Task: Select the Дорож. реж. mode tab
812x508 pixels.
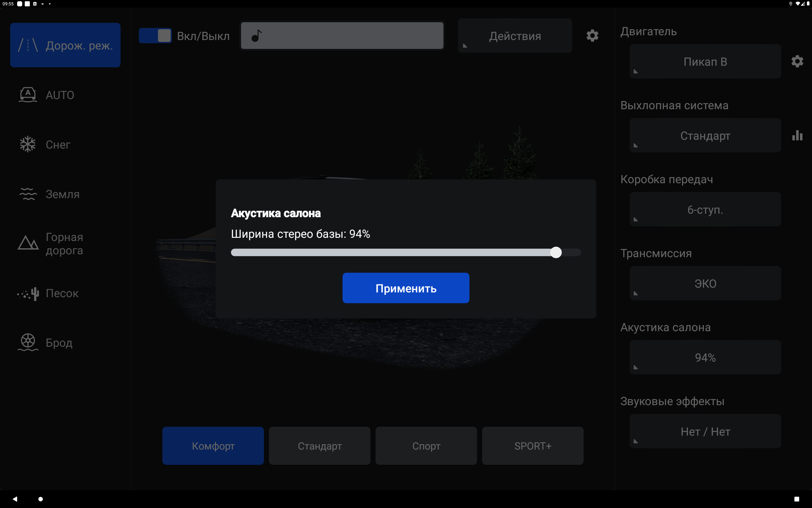Action: pos(65,45)
